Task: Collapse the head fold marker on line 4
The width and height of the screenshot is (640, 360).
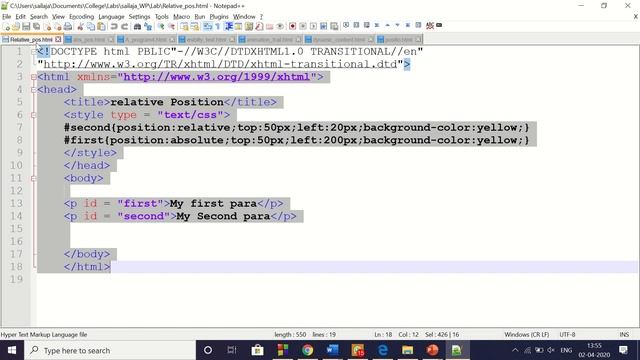Action: tap(34, 90)
